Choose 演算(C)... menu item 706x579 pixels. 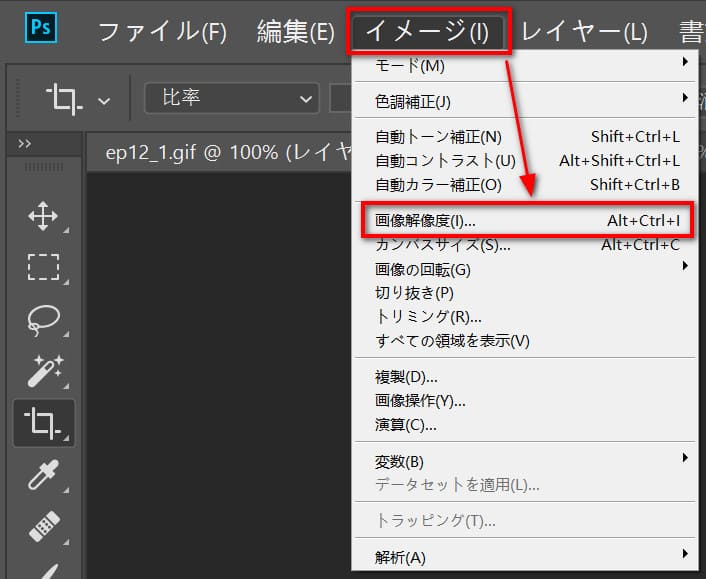525,425
